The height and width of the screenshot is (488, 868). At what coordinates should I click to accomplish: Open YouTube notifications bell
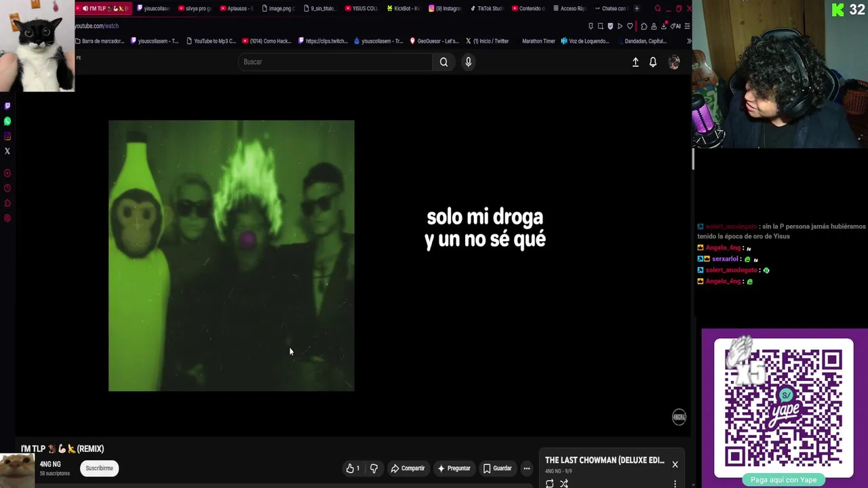coord(653,62)
